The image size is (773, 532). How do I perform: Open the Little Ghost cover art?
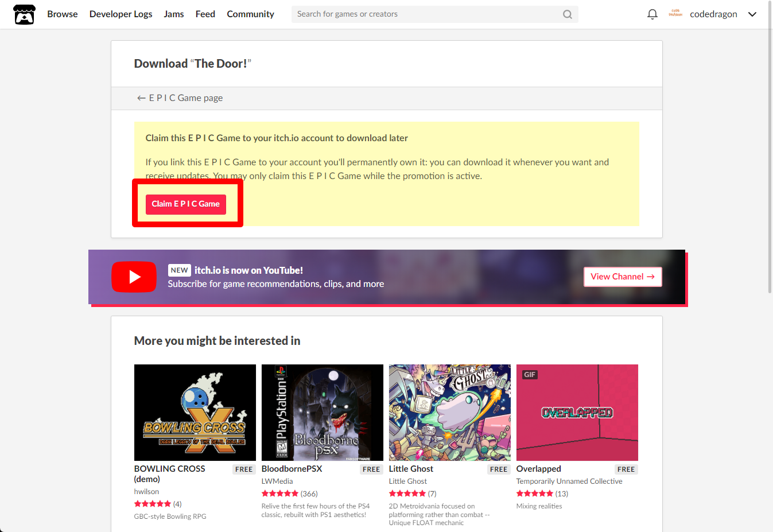tap(450, 413)
